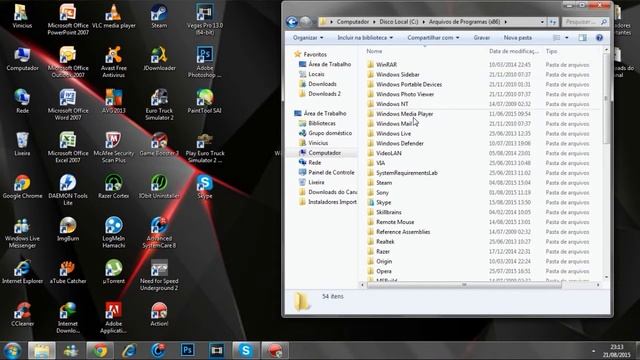The image size is (640, 360).
Task: Click the Skype taskbar icon
Action: tap(245, 350)
